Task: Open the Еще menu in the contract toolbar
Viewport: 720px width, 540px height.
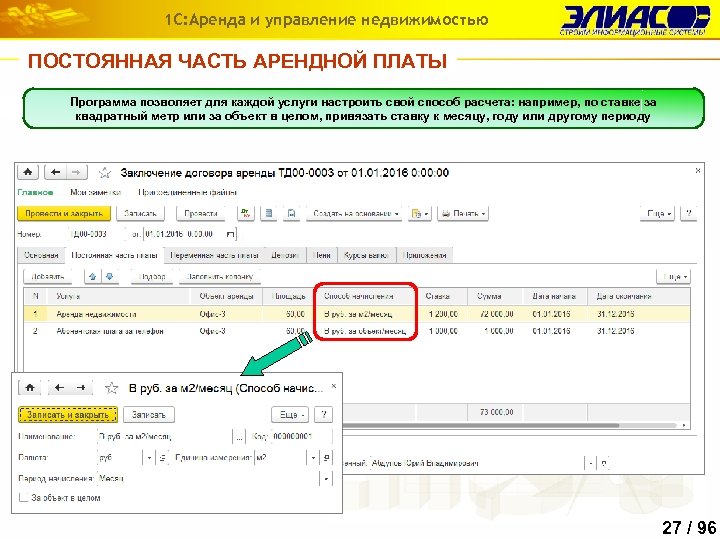Action: (x=657, y=213)
